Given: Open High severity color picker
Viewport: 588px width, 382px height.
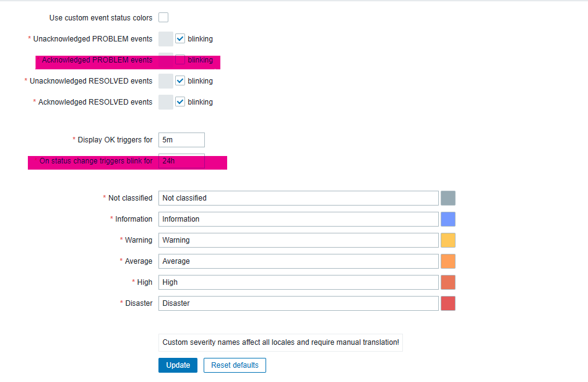Looking at the screenshot, I should pyautogui.click(x=448, y=282).
